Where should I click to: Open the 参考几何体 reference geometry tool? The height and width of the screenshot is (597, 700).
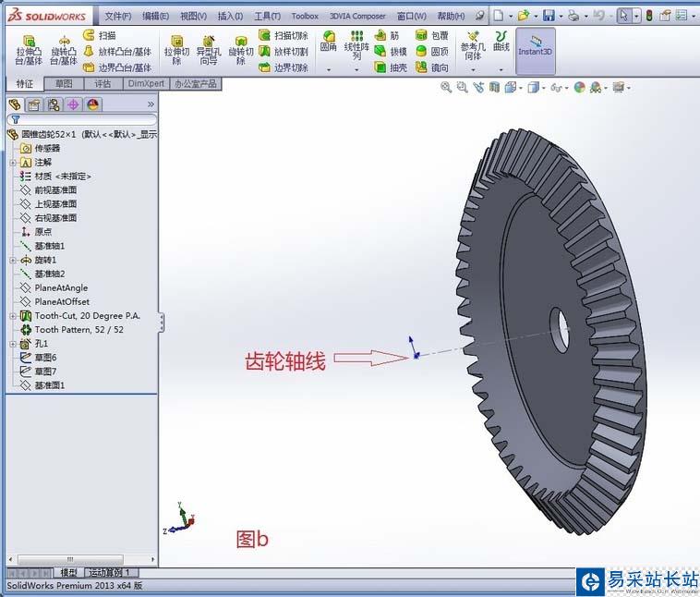tap(473, 45)
